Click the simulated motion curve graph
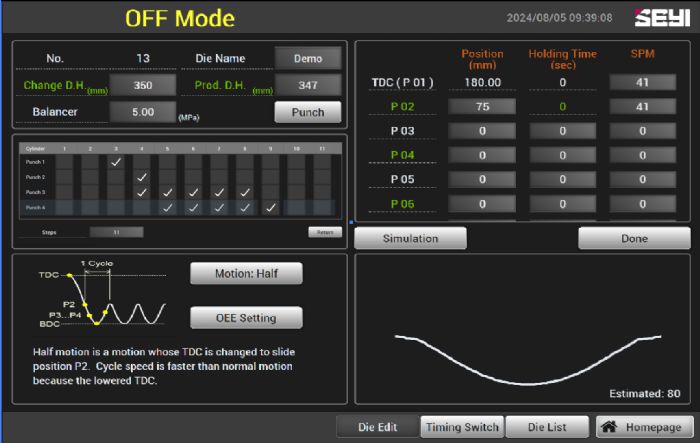The width and height of the screenshot is (700, 443). tap(528, 359)
